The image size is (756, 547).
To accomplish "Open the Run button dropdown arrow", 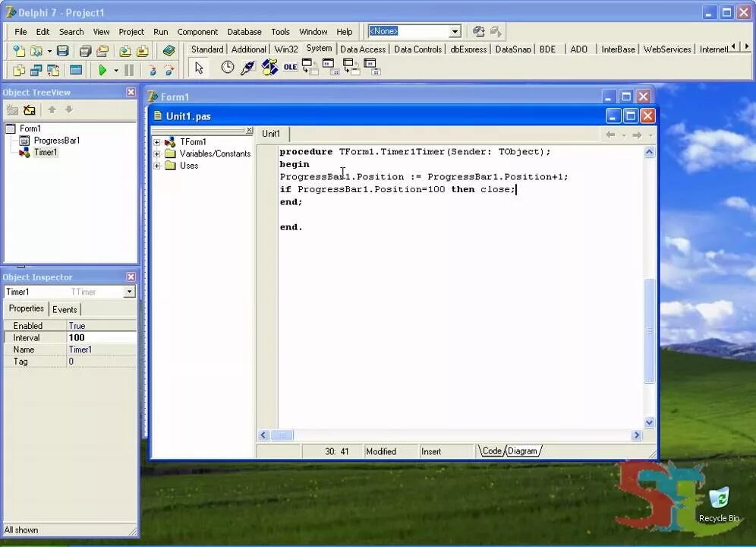I will 116,71.
